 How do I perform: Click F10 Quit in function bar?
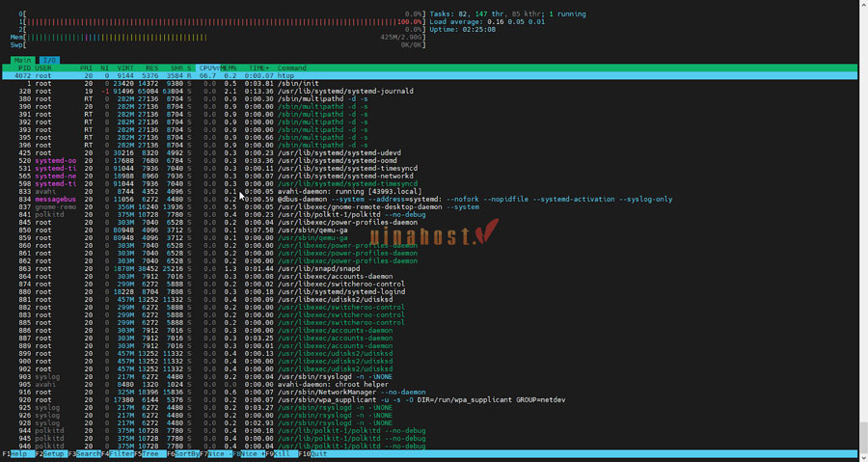click(x=313, y=453)
